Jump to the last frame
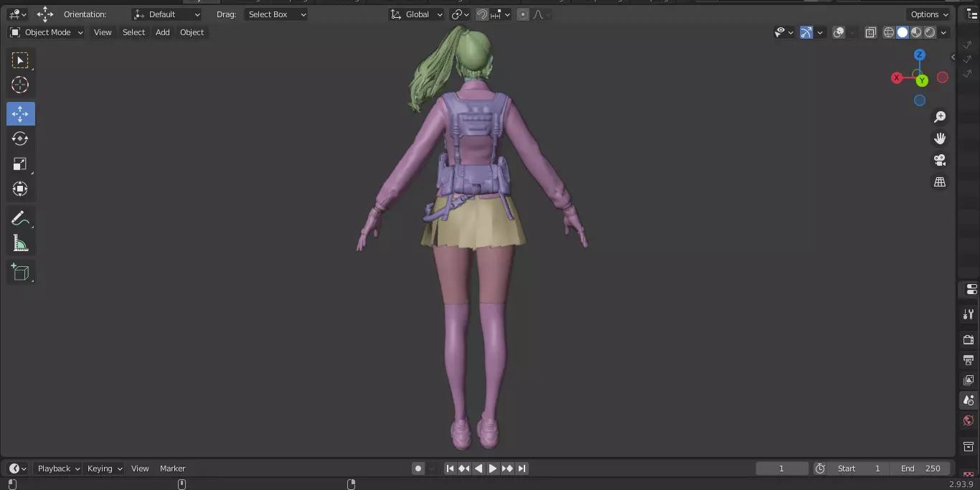 point(522,468)
